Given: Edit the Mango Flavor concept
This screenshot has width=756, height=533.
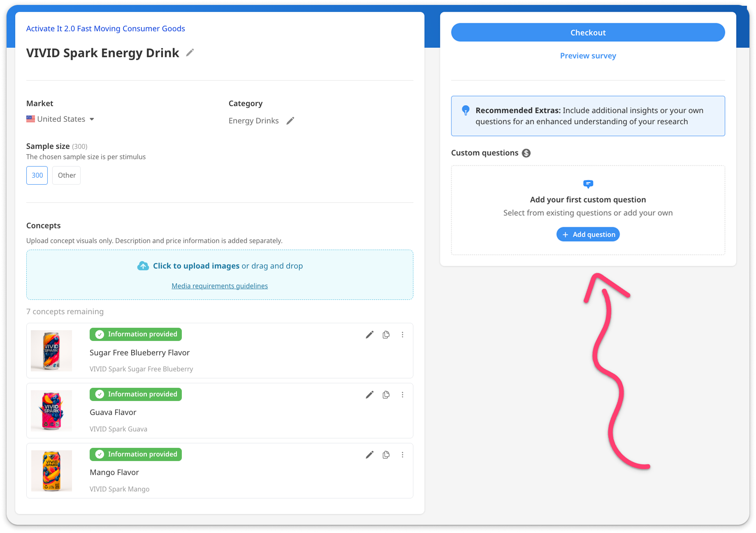Looking at the screenshot, I should click(x=370, y=455).
